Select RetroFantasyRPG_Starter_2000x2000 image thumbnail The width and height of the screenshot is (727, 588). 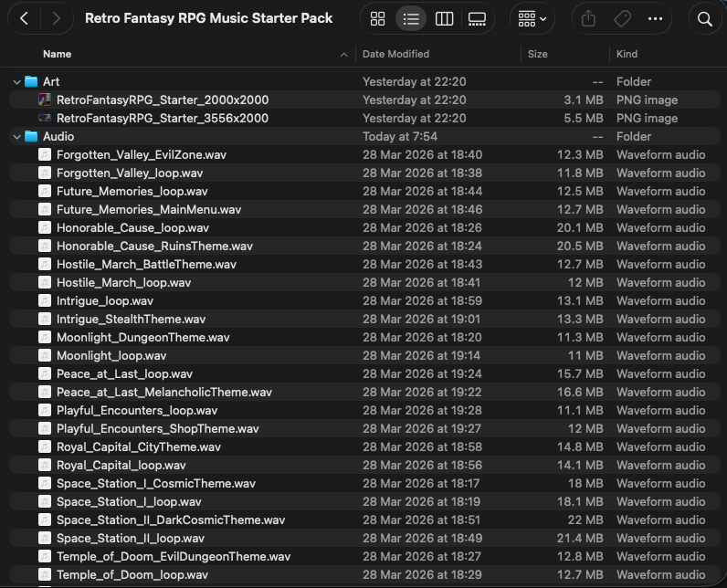click(45, 100)
